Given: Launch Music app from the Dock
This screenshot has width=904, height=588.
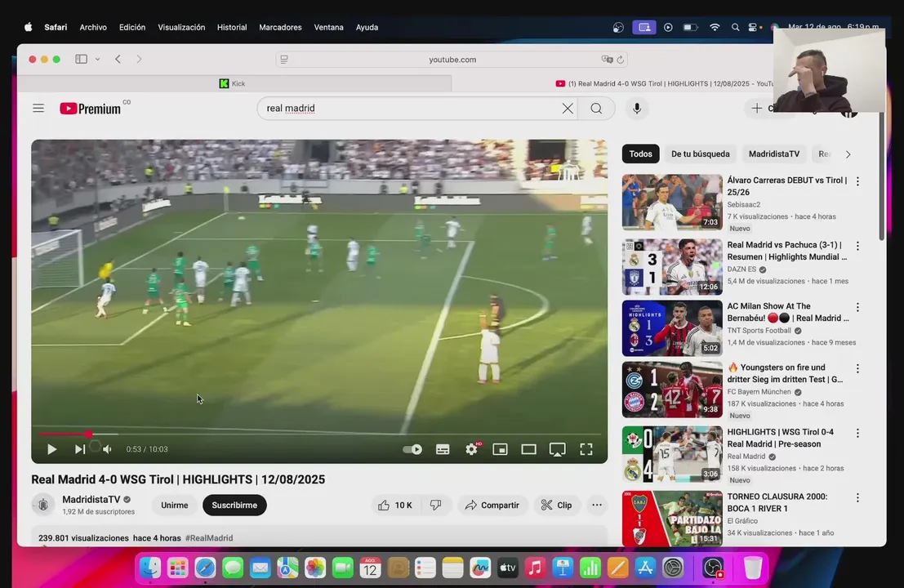Looking at the screenshot, I should [535, 568].
